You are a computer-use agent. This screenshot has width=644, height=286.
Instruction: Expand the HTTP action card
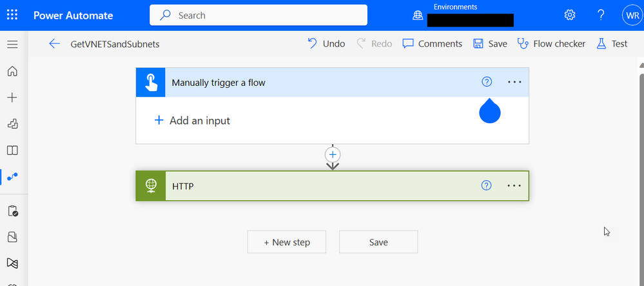pyautogui.click(x=332, y=186)
